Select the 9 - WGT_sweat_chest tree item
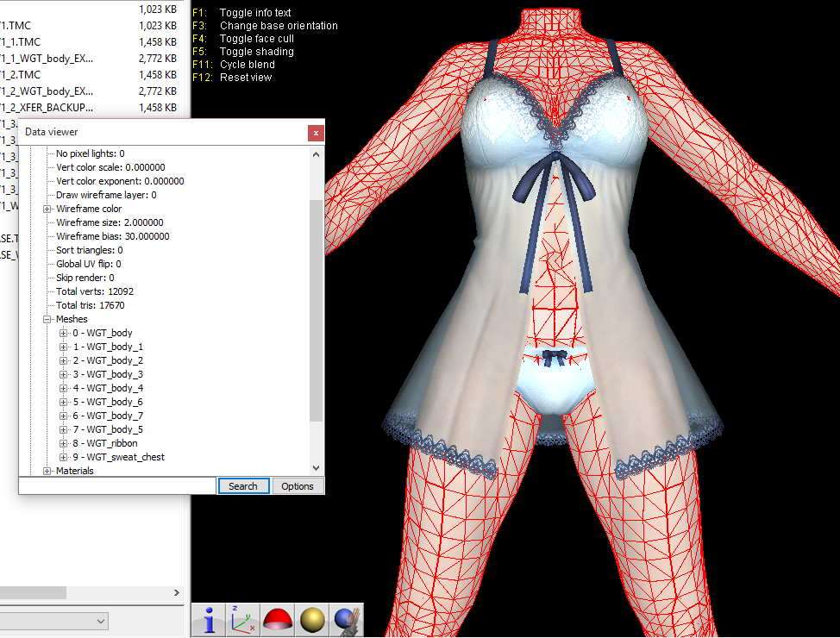This screenshot has height=638, width=840. click(118, 457)
